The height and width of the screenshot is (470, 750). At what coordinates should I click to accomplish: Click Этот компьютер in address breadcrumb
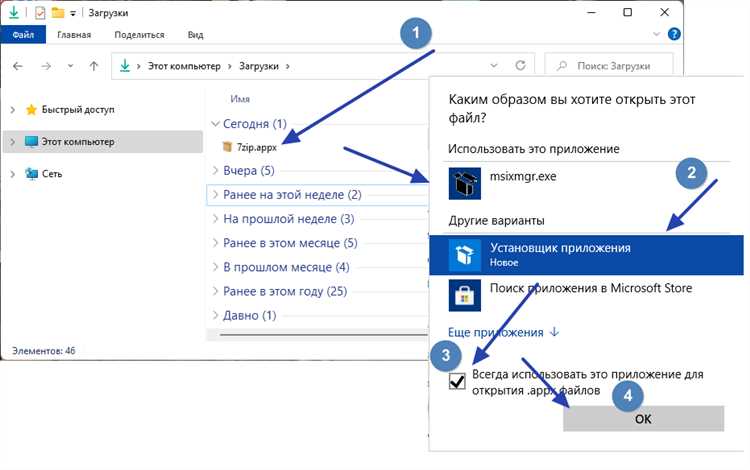pyautogui.click(x=184, y=66)
